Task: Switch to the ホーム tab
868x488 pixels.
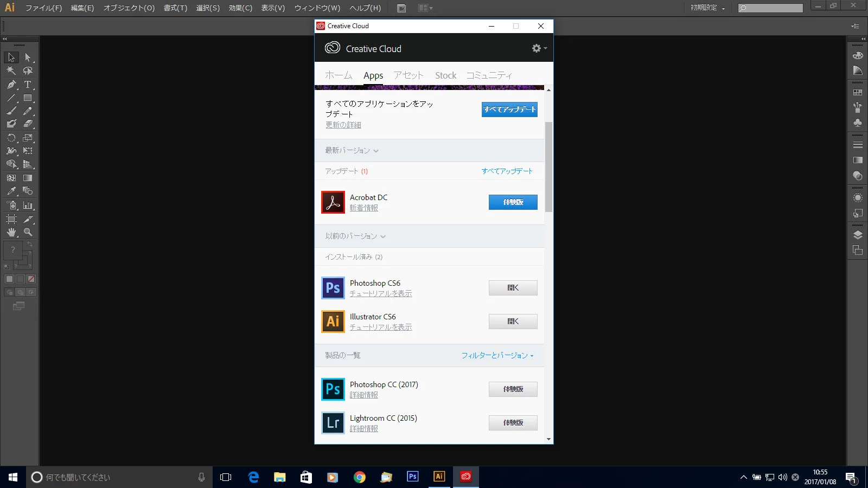Action: tap(339, 75)
